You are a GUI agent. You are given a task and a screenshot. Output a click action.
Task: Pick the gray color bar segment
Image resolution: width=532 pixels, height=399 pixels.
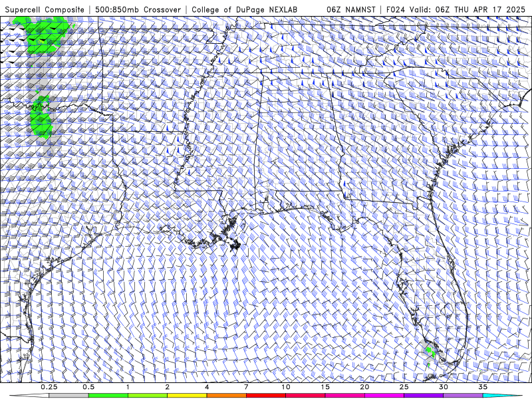(x=69, y=396)
